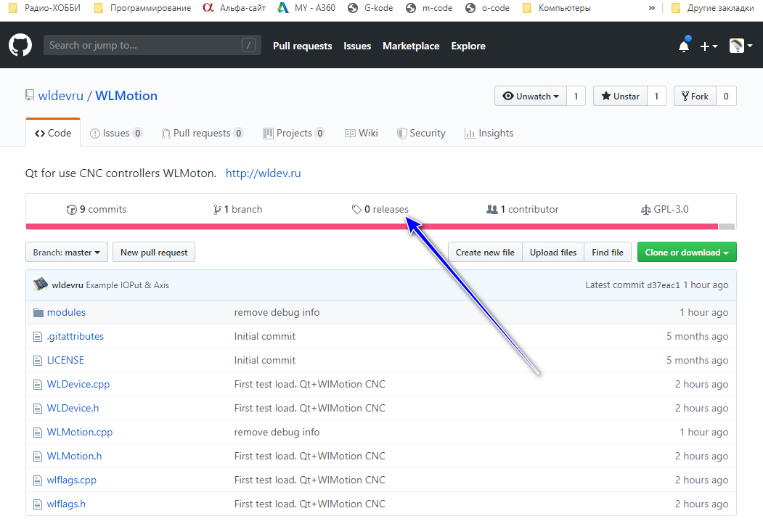The width and height of the screenshot is (763, 532).
Task: Open the Example IOPut & Axis commit message
Action: click(x=128, y=285)
